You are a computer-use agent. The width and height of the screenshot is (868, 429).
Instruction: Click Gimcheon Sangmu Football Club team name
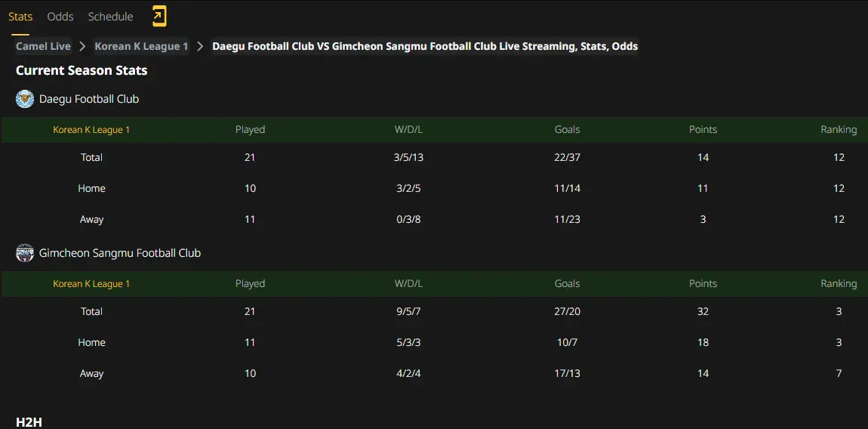(120, 253)
